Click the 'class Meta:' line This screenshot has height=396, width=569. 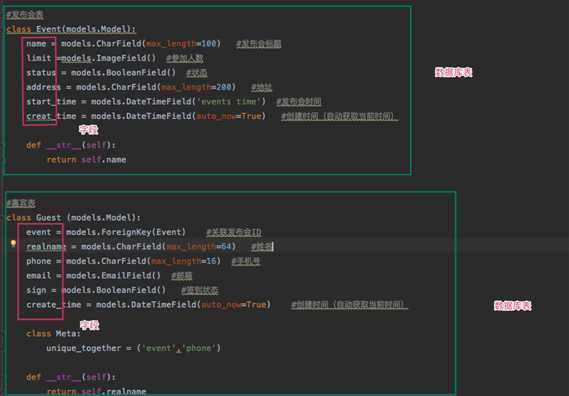(x=53, y=334)
